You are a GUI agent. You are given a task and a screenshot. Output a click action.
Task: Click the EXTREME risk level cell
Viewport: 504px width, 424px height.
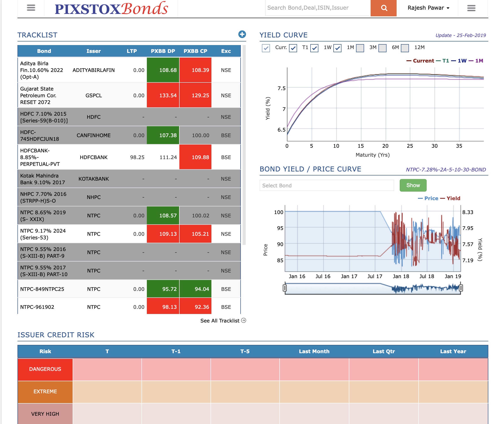click(x=45, y=392)
